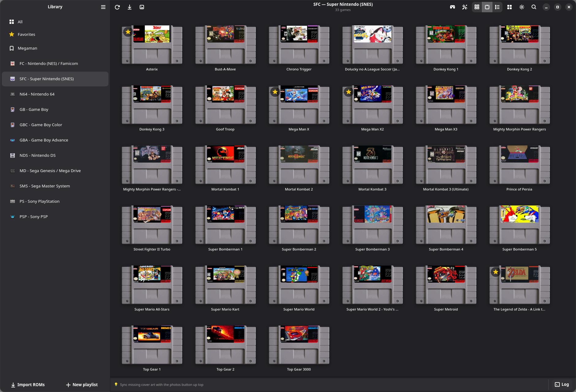Select the Mega Man X3 cartridge
The image size is (576, 392).
[x=446, y=105]
